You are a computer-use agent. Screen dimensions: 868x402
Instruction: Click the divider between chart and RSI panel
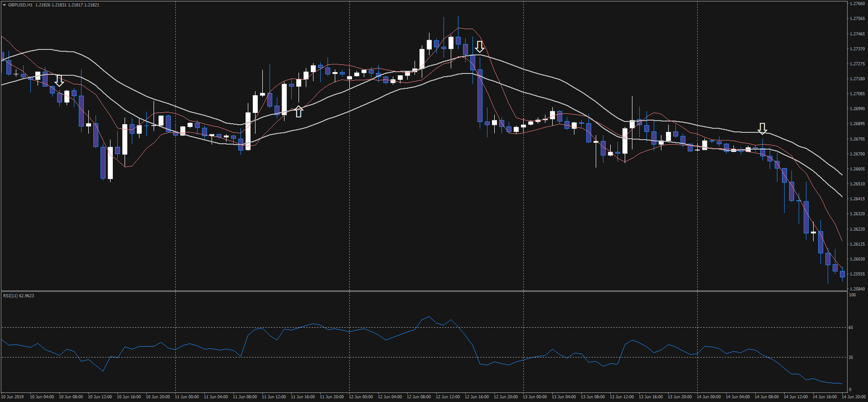tap(423, 291)
